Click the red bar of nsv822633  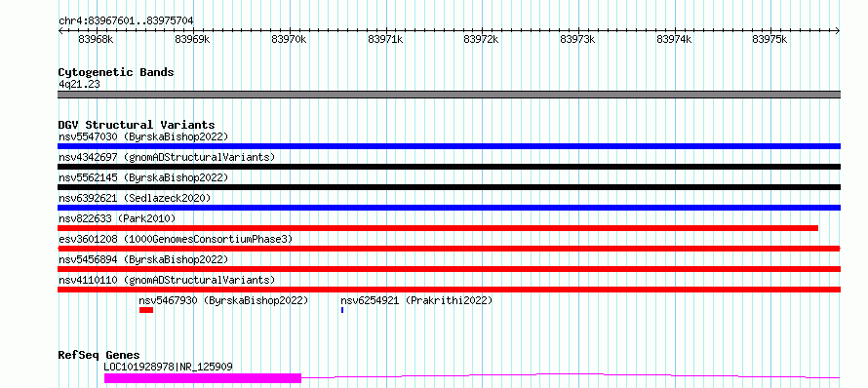tap(438, 228)
